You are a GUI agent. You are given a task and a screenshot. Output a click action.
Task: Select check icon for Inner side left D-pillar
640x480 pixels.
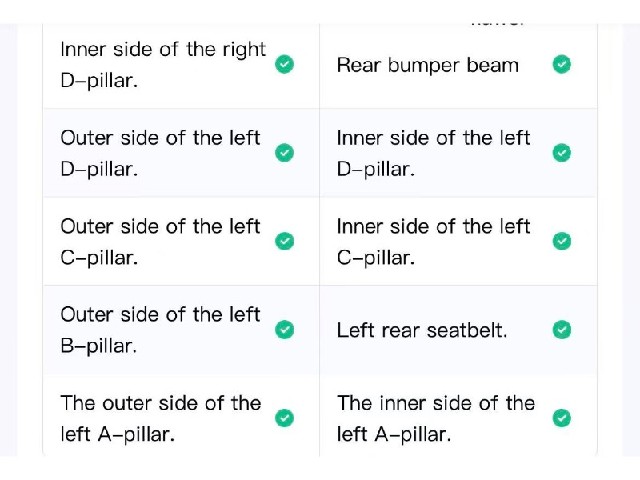coord(562,153)
